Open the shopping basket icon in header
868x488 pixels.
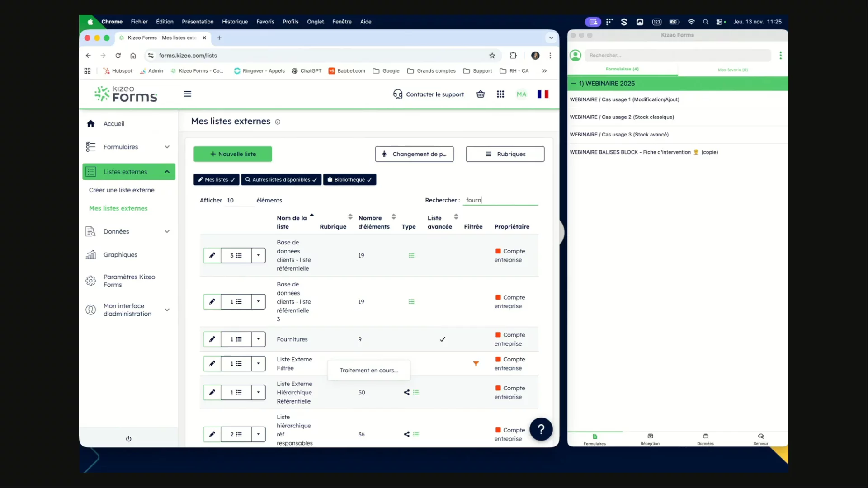[481, 94]
